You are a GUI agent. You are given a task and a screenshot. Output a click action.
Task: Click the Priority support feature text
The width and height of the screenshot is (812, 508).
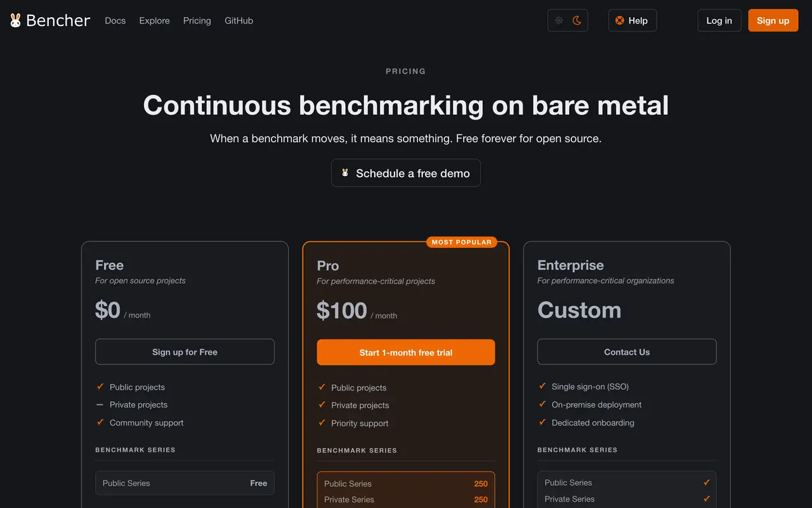click(360, 424)
